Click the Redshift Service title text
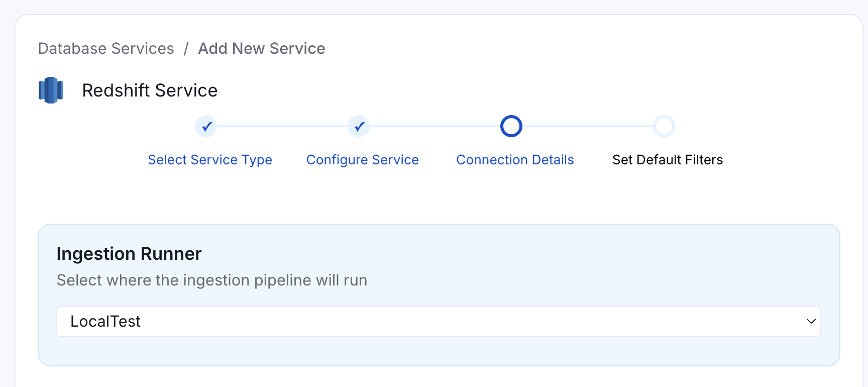 point(150,90)
